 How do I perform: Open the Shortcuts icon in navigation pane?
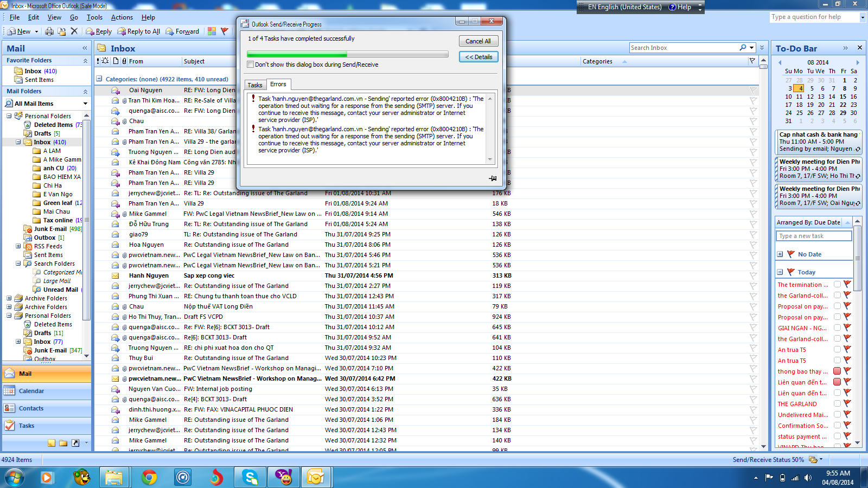click(75, 443)
